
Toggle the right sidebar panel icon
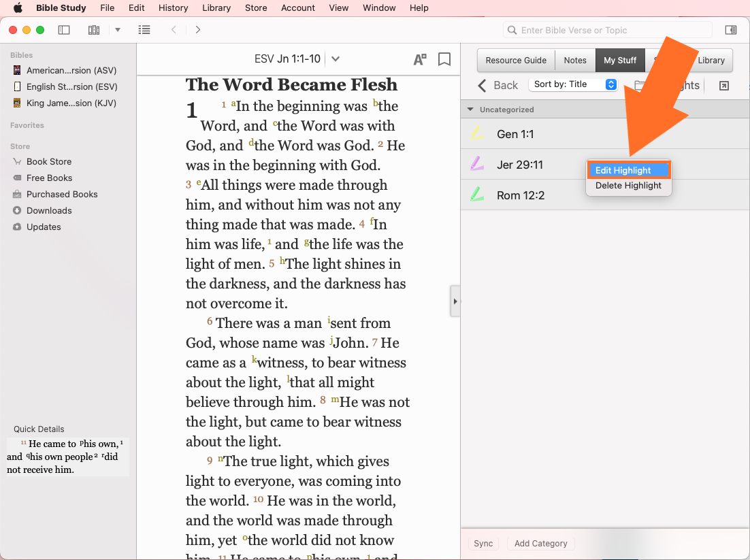730,30
